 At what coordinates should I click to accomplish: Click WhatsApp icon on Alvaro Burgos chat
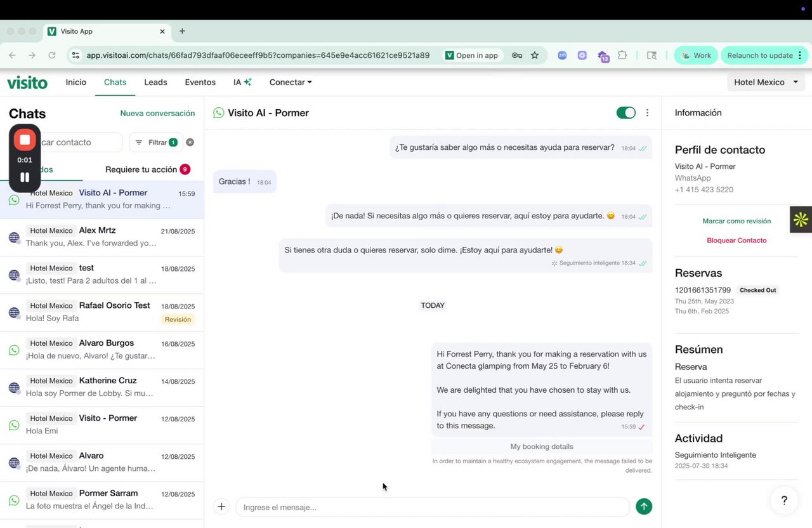click(14, 350)
